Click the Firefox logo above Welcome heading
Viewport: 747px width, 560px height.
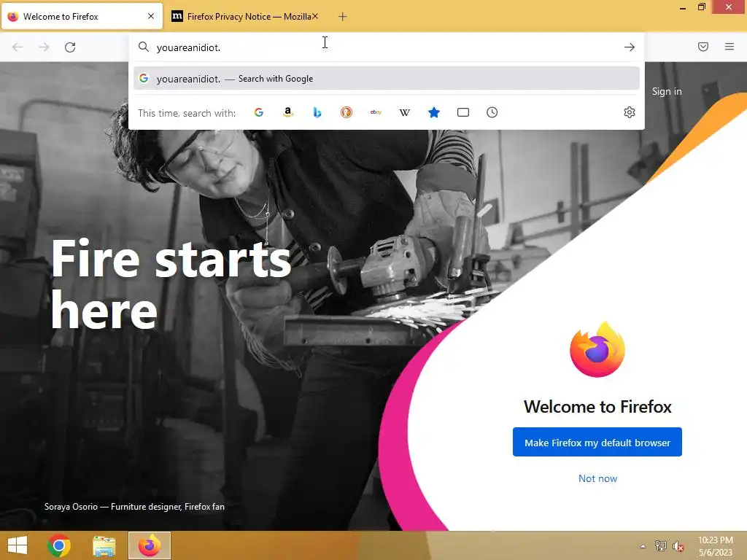tap(597, 349)
